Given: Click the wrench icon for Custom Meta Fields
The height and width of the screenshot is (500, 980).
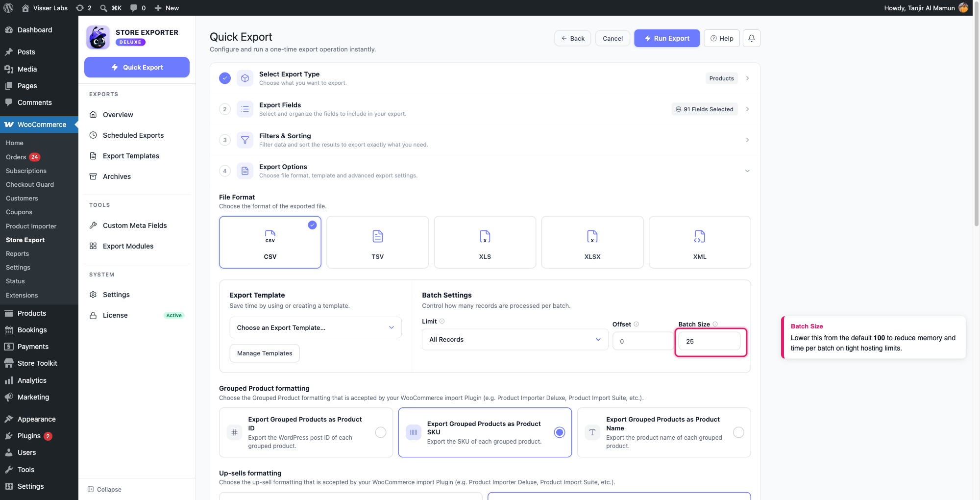Looking at the screenshot, I should 93,225.
